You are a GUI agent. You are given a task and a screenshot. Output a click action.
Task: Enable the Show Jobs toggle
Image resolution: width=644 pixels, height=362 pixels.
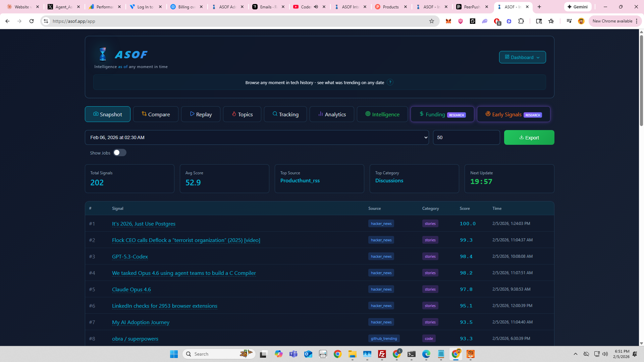tap(119, 153)
